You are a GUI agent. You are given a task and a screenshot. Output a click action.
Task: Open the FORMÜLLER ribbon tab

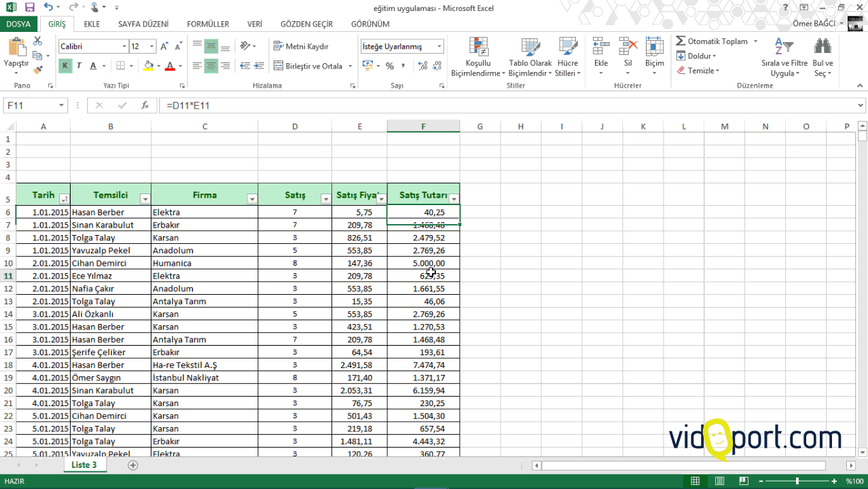click(208, 24)
